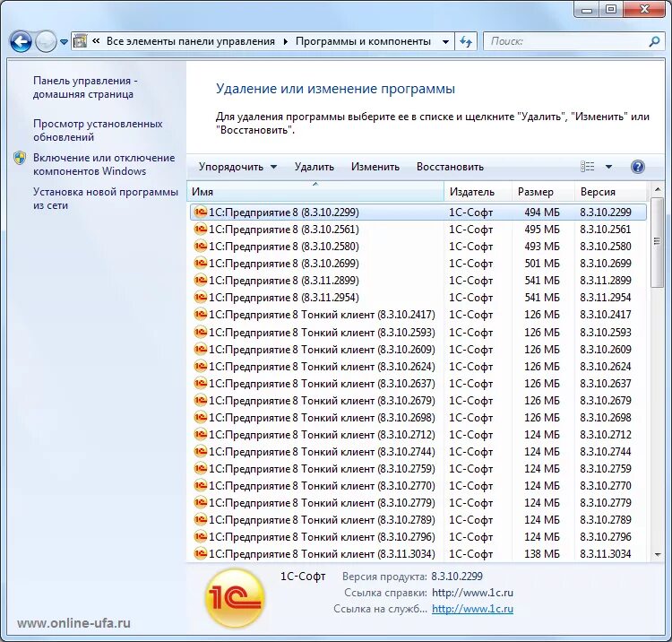
Task: Click 1C icon of Тонкий клиент 8.3.10.2637
Action: [x=200, y=383]
